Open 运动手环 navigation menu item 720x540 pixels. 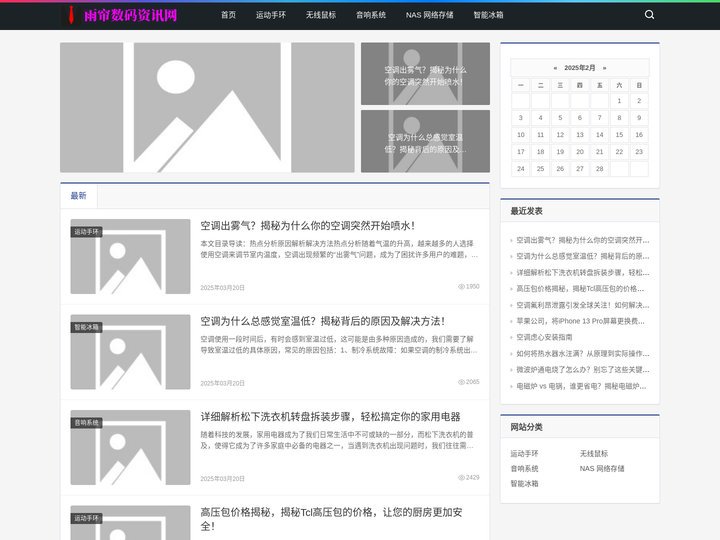tap(271, 15)
